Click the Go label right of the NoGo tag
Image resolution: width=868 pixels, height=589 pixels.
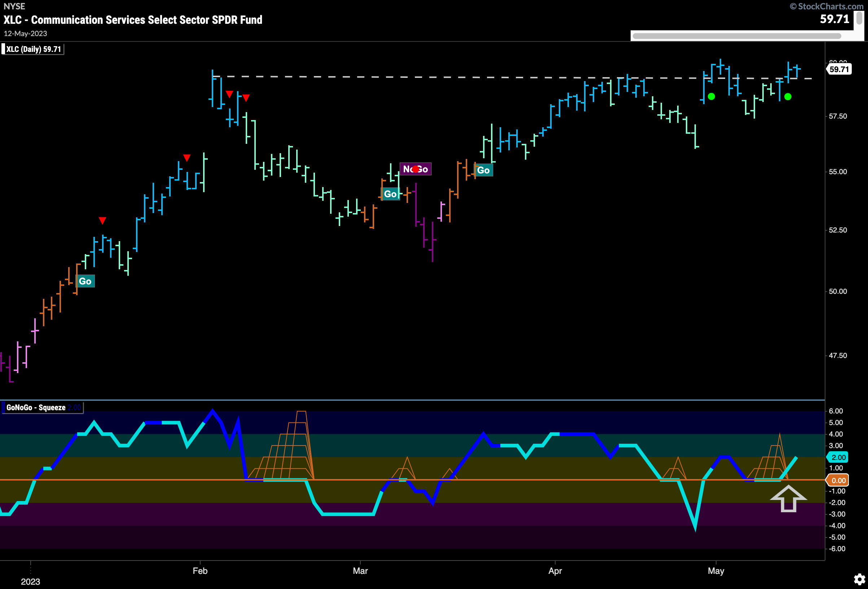coord(483,170)
